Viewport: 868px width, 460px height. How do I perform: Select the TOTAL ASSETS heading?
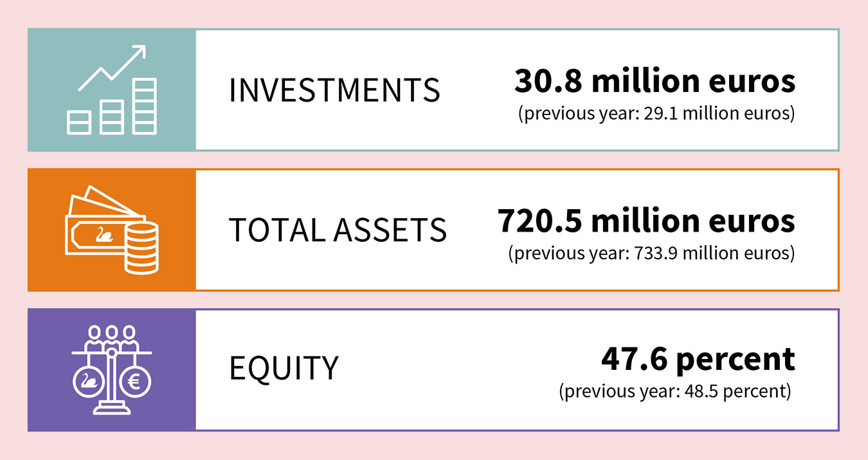coord(338,230)
